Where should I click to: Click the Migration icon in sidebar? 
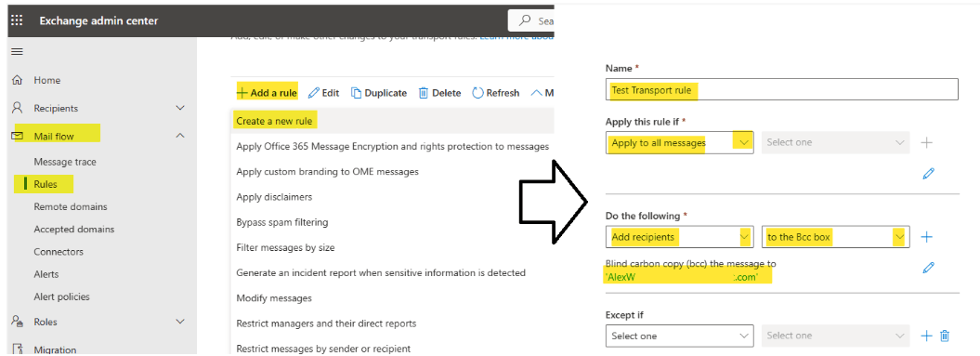[x=18, y=349]
